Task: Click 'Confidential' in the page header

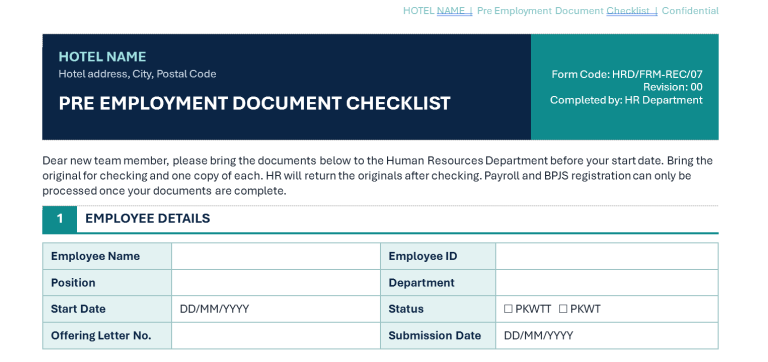Action: (690, 11)
